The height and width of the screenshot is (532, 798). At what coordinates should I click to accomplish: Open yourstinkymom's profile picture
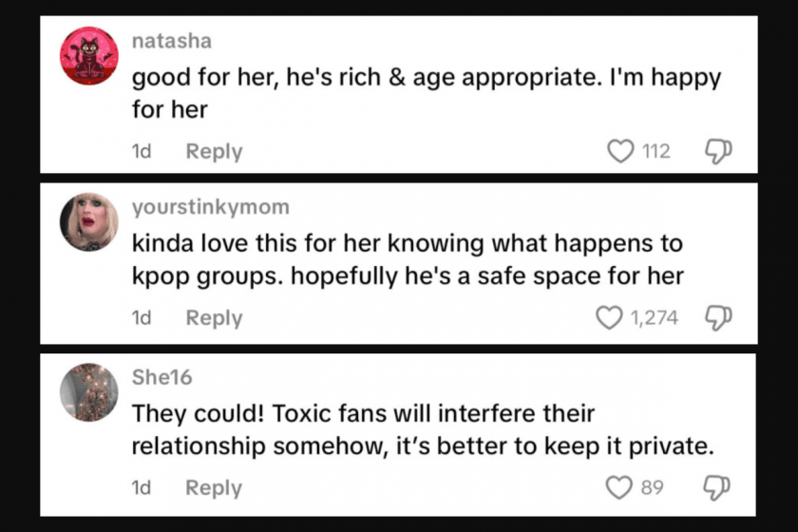click(x=88, y=222)
